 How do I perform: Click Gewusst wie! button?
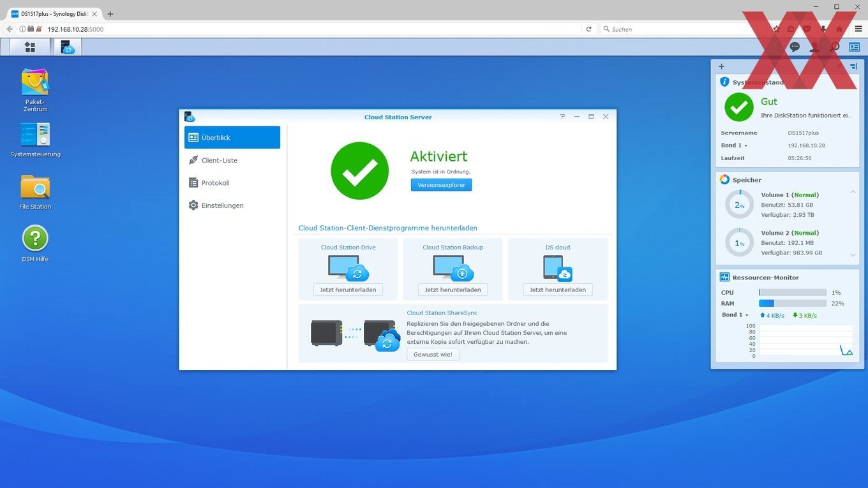pyautogui.click(x=433, y=354)
